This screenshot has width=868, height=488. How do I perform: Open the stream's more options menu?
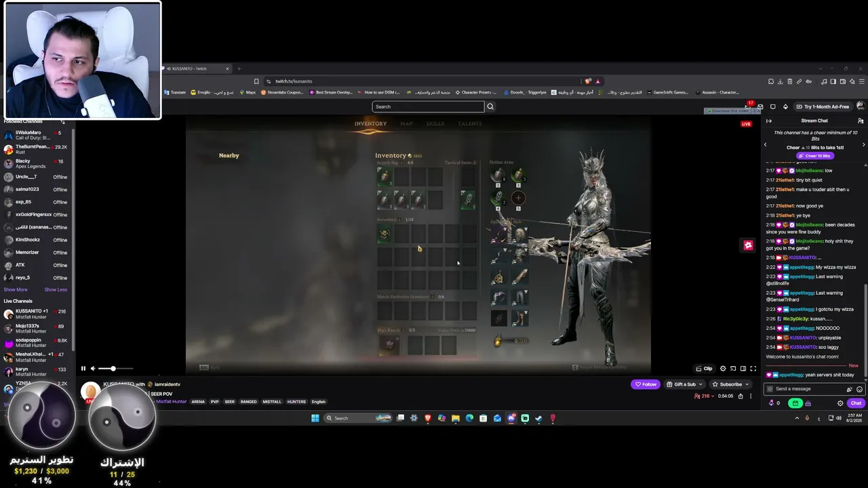click(750, 396)
